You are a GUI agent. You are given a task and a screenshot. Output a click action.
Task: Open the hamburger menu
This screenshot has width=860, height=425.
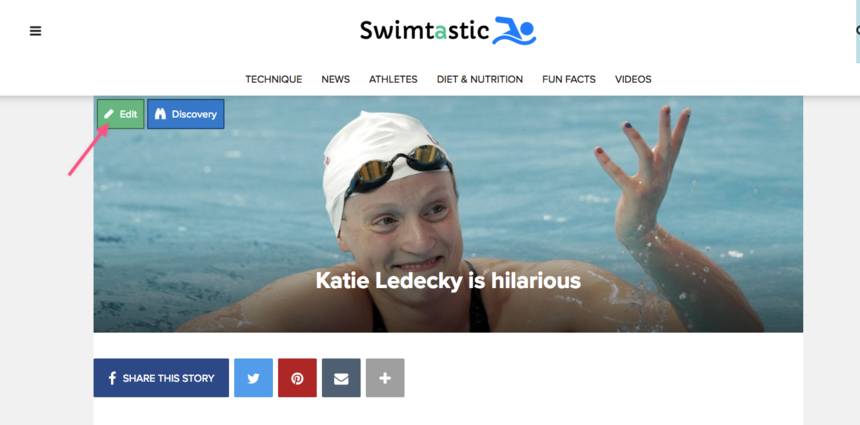click(36, 31)
